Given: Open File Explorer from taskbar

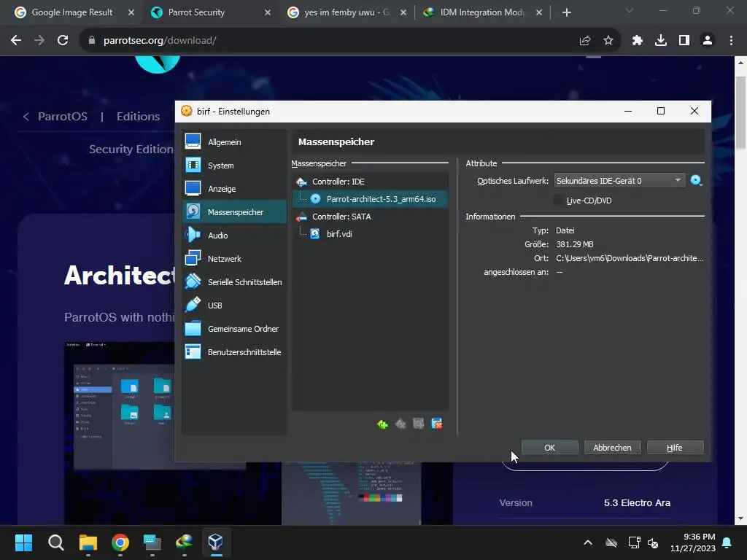Looking at the screenshot, I should click(88, 542).
